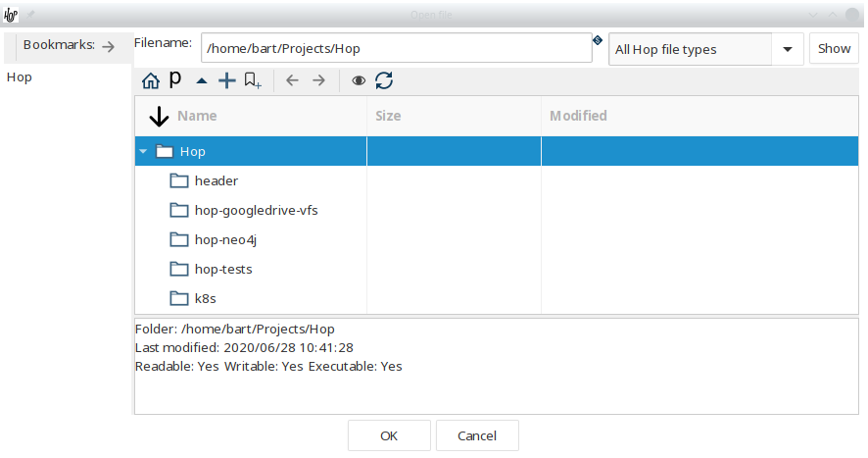Go up to the parent folder

(202, 80)
